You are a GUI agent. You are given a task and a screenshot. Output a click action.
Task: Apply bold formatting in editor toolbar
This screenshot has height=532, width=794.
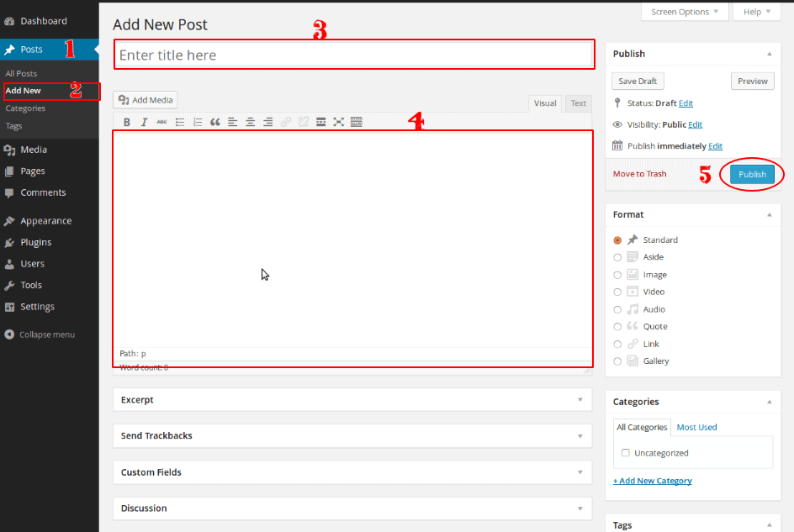click(127, 122)
